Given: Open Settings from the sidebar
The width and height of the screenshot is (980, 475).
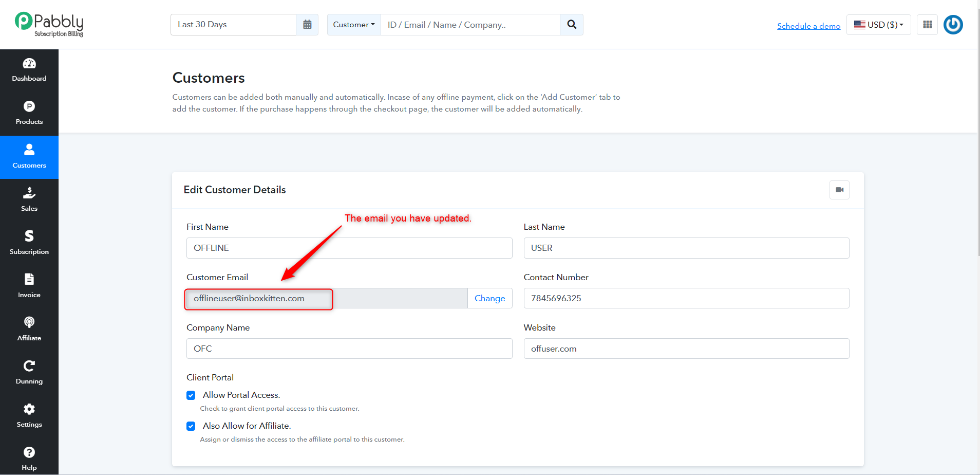Looking at the screenshot, I should [29, 416].
